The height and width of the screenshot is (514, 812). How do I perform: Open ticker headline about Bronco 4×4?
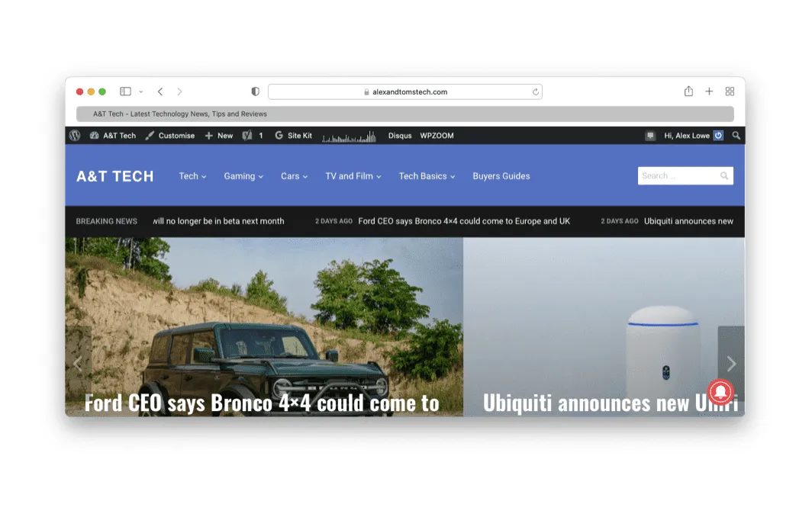(x=464, y=221)
